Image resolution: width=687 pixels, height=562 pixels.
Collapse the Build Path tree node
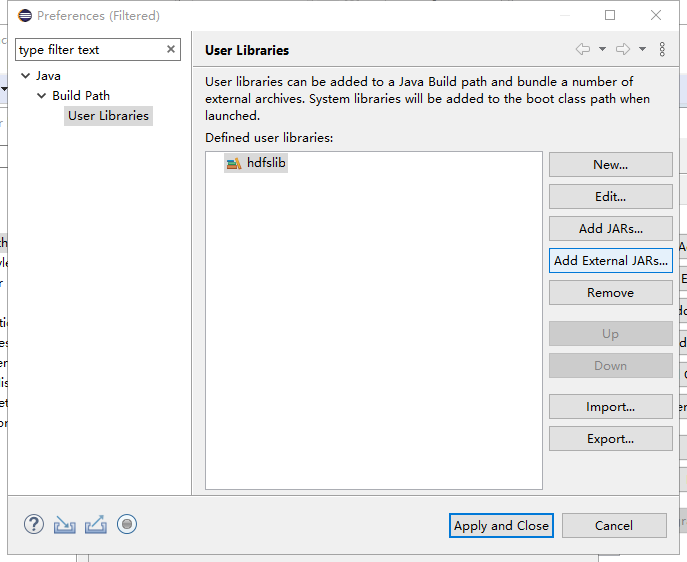click(42, 95)
